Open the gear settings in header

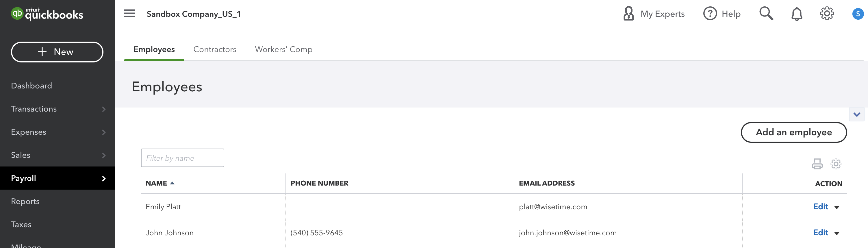coord(827,14)
